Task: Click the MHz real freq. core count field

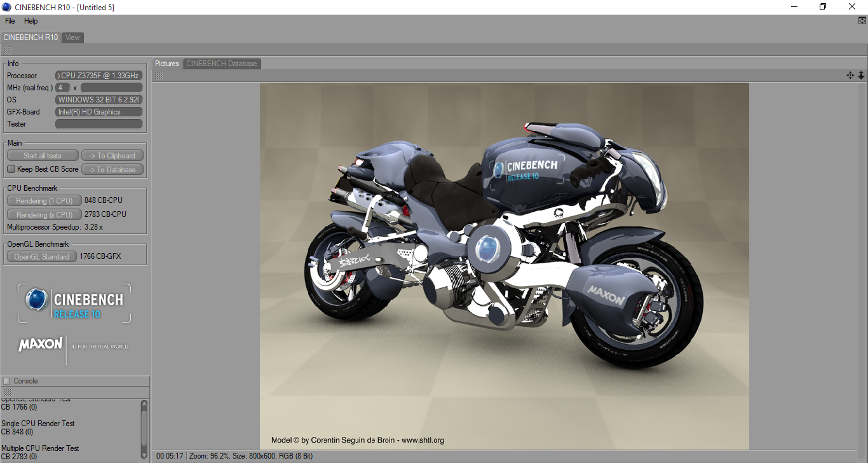Action: [x=63, y=88]
